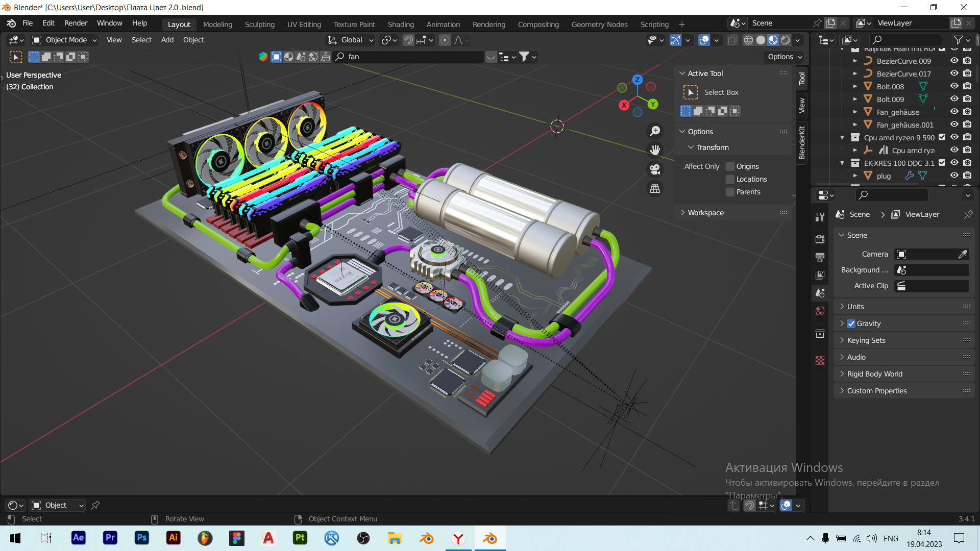Screen dimensions: 980x551
Task: Toggle camera view icon in viewport
Action: (x=655, y=169)
